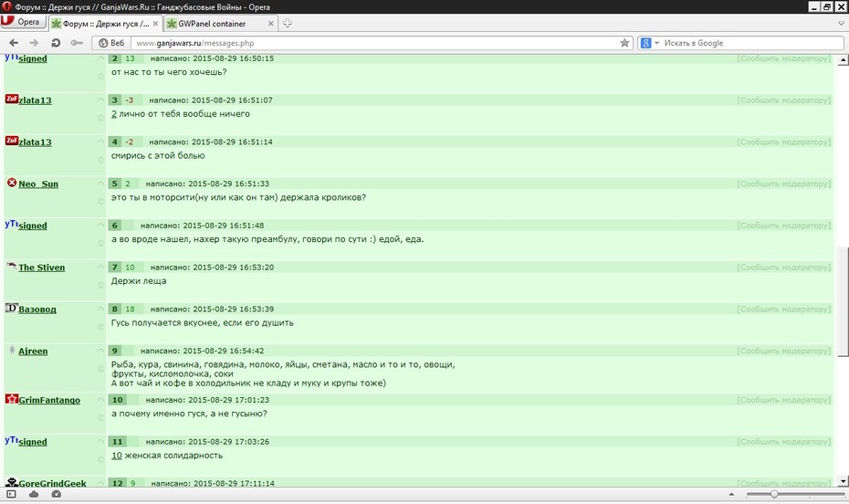Viewport: 849px width, 504px height.
Task: Click the address bar URL field
Action: (x=376, y=43)
